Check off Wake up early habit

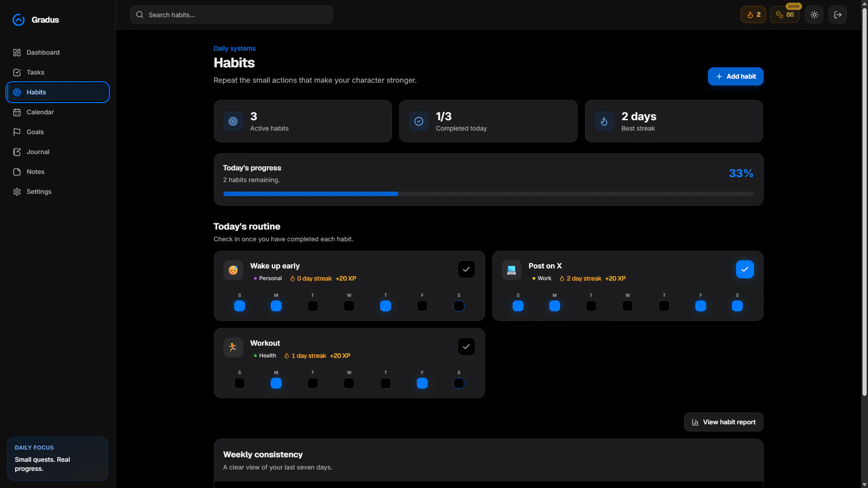click(466, 269)
